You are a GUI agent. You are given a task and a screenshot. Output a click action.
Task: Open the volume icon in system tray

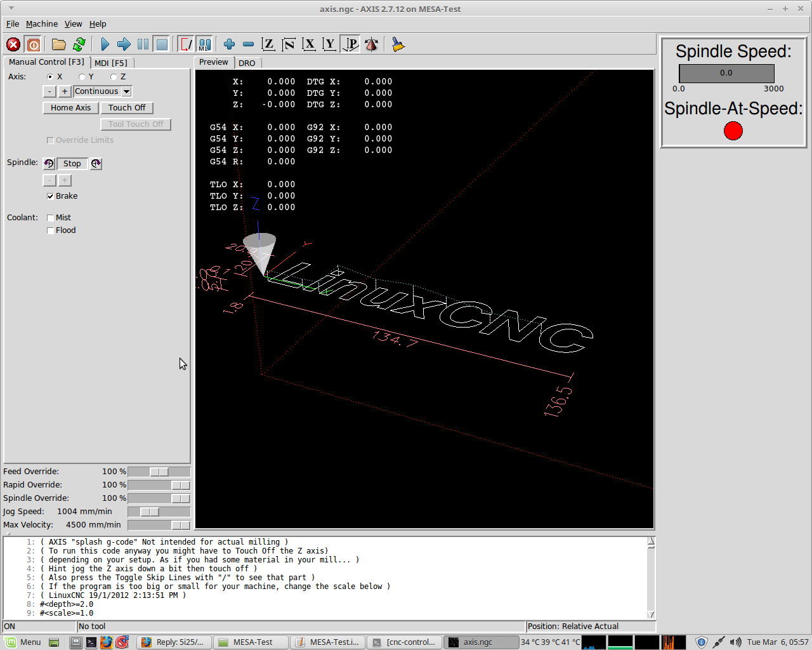coord(735,642)
